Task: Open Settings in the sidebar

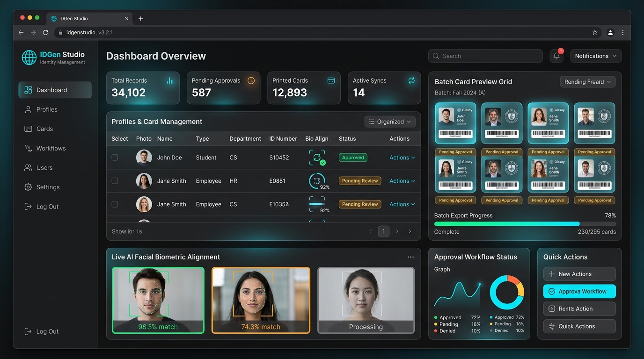Action: click(x=55, y=187)
